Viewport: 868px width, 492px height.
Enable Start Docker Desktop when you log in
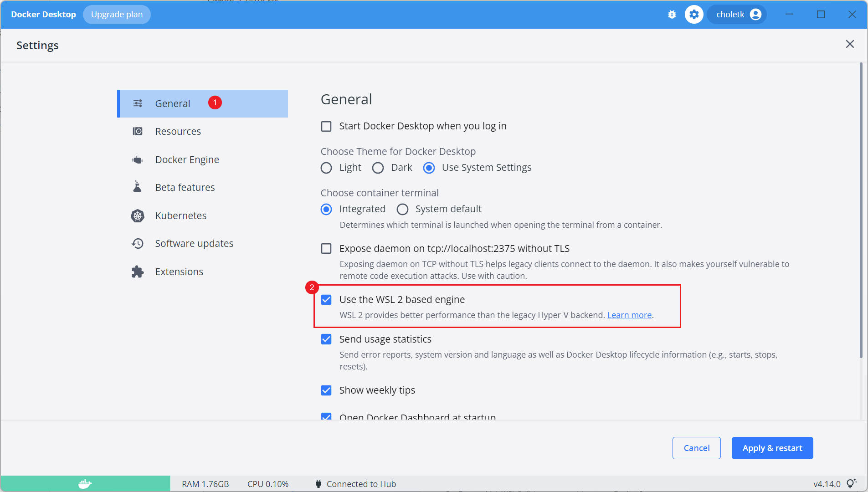[x=326, y=126]
